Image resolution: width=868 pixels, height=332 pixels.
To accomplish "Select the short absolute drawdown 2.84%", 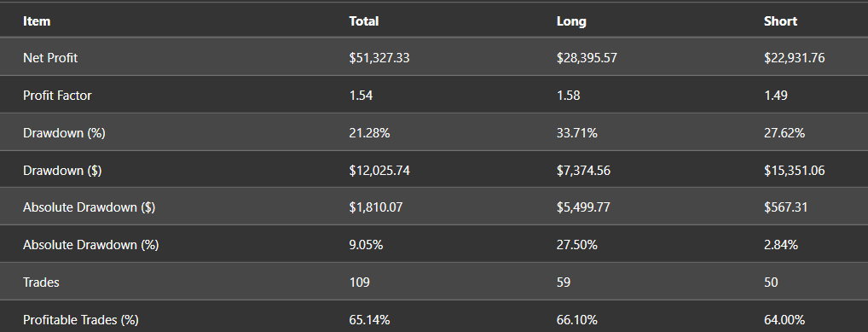I will (781, 244).
